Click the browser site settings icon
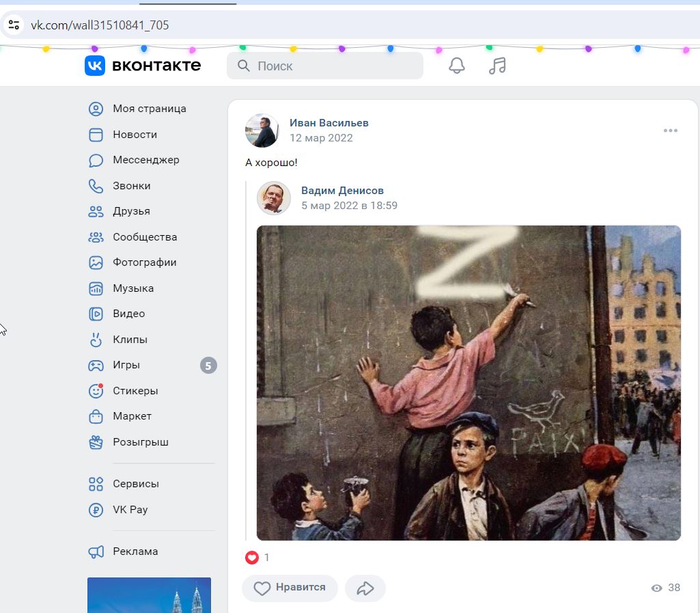The height and width of the screenshot is (613, 700). 14,25
